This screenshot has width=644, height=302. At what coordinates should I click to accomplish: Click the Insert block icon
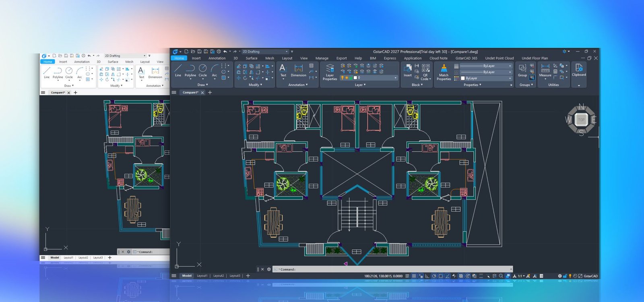[x=408, y=68]
